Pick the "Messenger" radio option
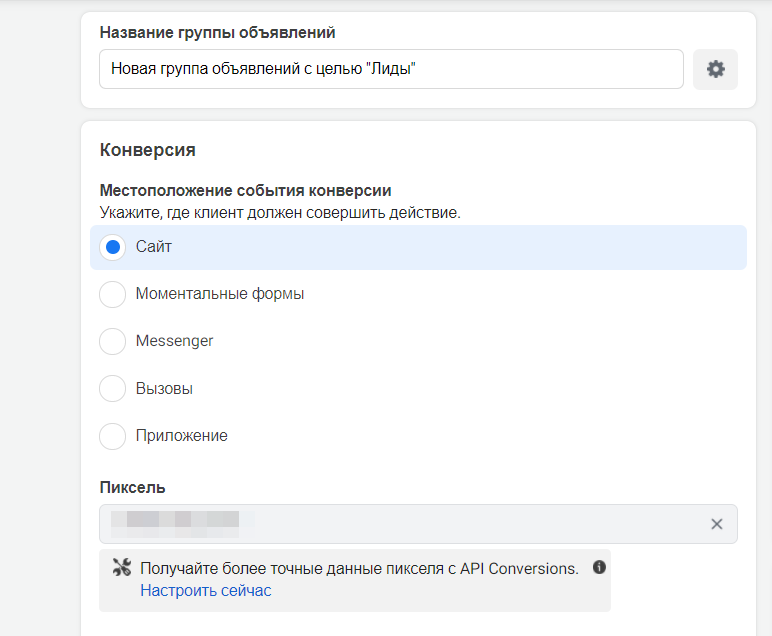 coord(113,341)
